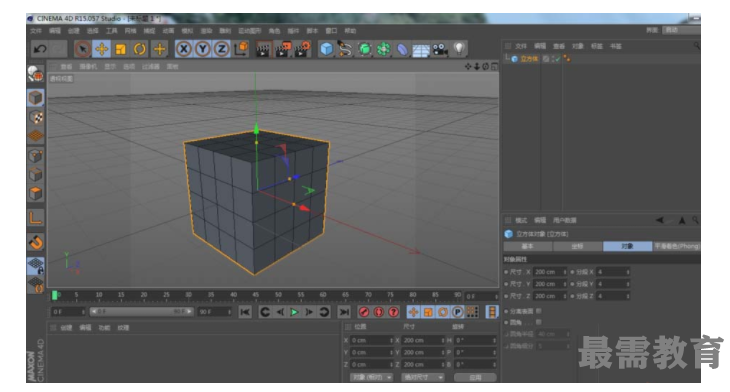This screenshot has width=730, height=392.
Task: Switch to the 平滑着色(Phong) tab
Action: (x=677, y=246)
